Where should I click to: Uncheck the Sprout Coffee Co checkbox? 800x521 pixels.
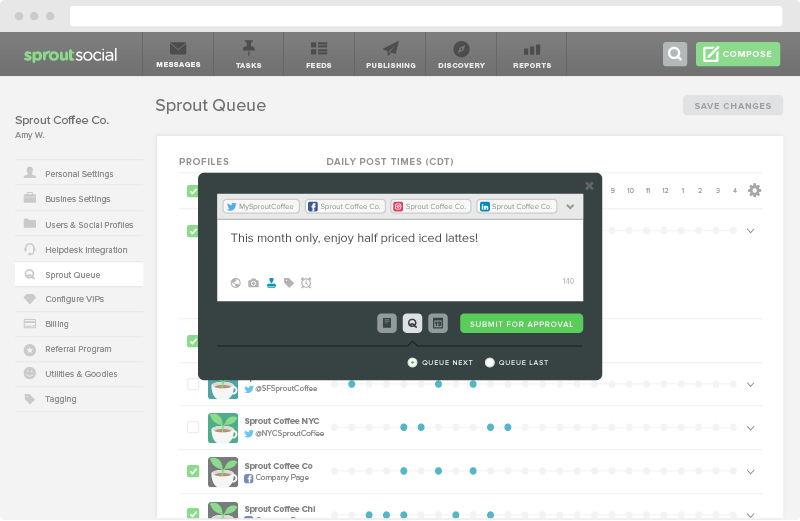tap(193, 471)
